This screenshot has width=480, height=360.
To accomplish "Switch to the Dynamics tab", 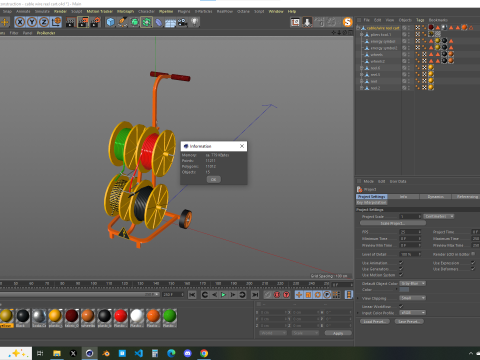I will click(x=436, y=197).
